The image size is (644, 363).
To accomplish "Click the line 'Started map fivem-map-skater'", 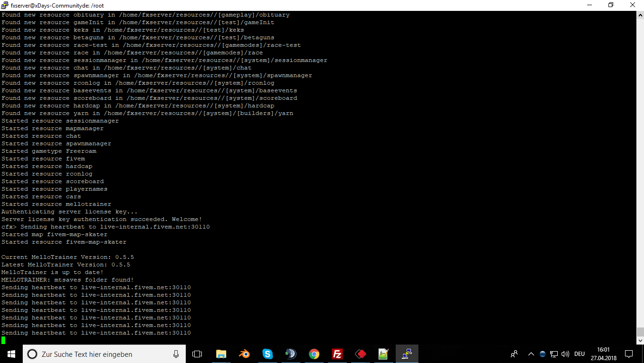I will coord(54,234).
